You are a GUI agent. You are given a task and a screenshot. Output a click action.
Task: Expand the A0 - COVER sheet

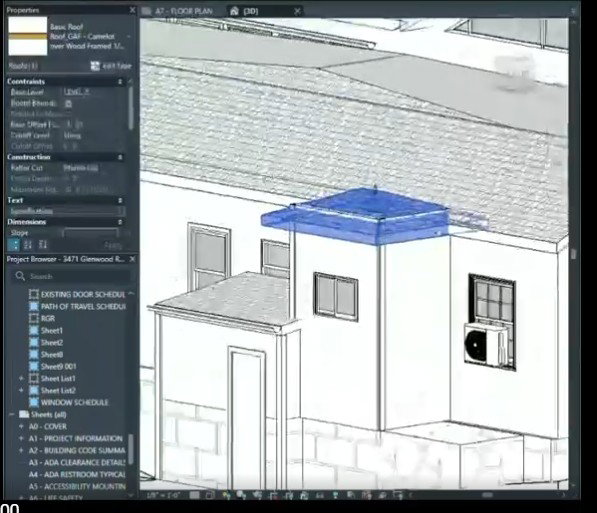(21, 427)
